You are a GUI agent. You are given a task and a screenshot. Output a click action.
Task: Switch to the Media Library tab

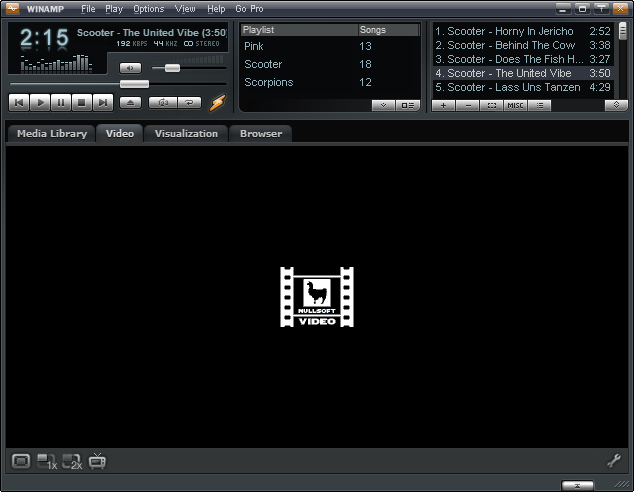tap(52, 133)
